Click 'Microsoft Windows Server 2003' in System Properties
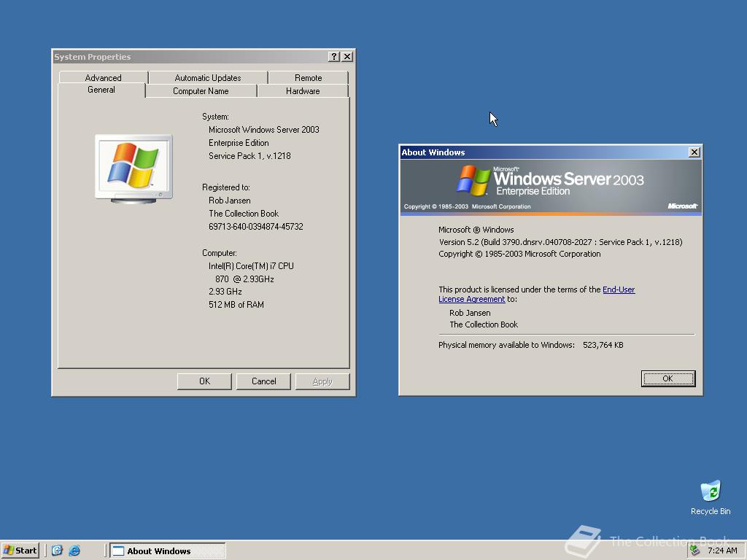This screenshot has width=747, height=560. point(264,130)
